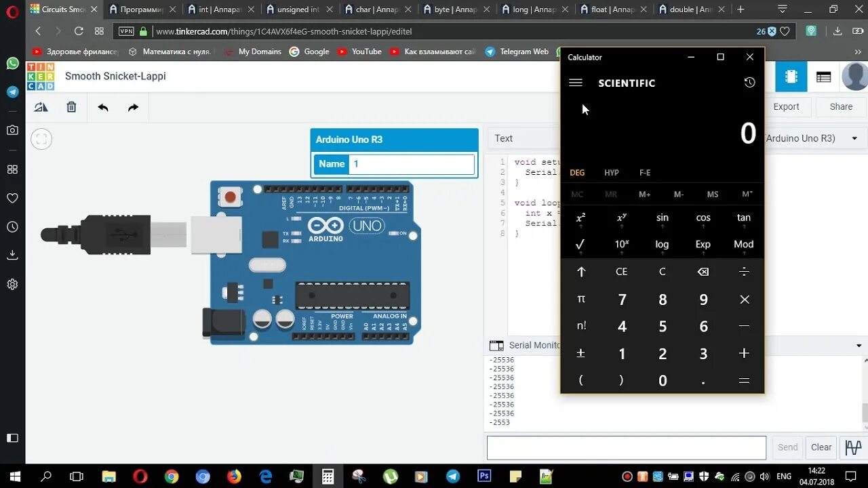Open Speed Dial in Opera sidebar

point(12,169)
